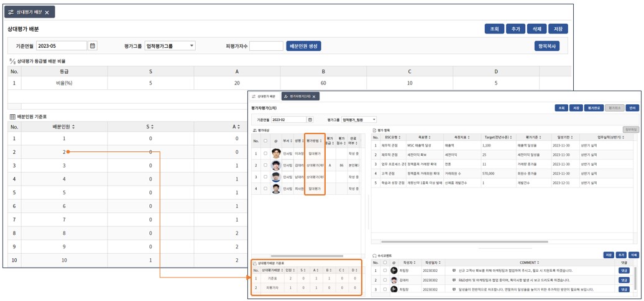Click 저장 in the 수시코멘트 section
The image size is (644, 301).
(609, 254)
